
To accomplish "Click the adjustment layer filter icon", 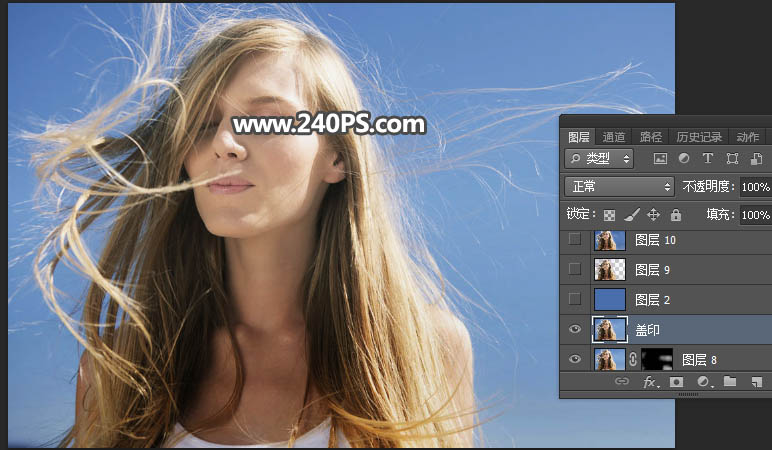I will pyautogui.click(x=684, y=159).
